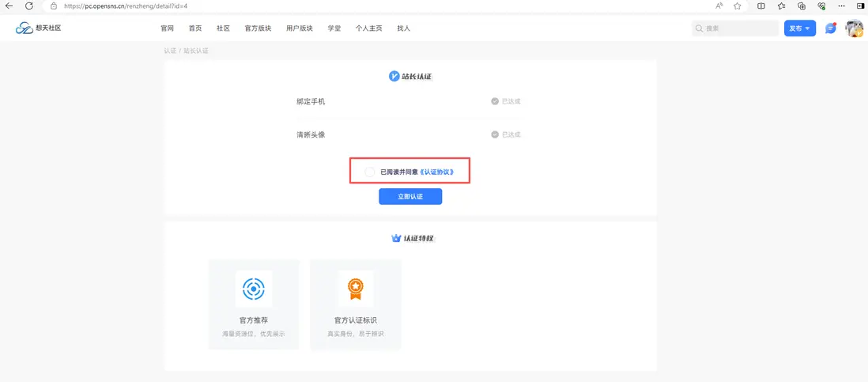
Task: Open the 《认证协议》 link
Action: tap(437, 172)
